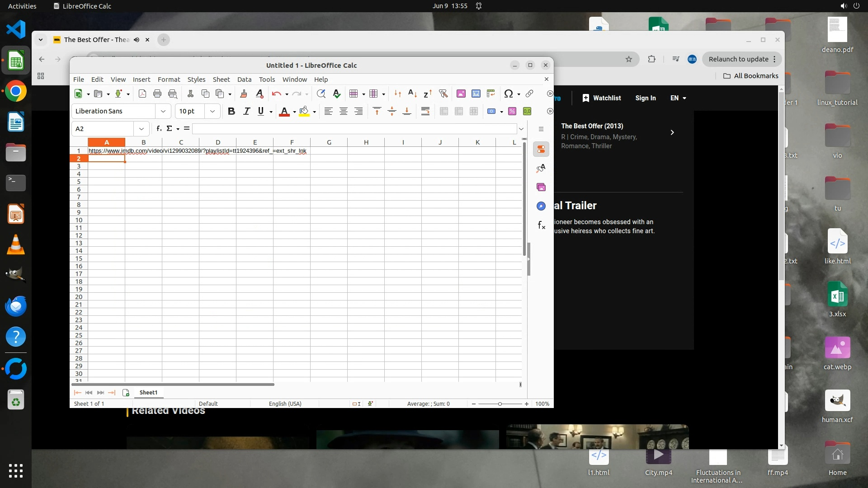Open the font size dropdown
Image resolution: width=868 pixels, height=488 pixels.
[212, 111]
